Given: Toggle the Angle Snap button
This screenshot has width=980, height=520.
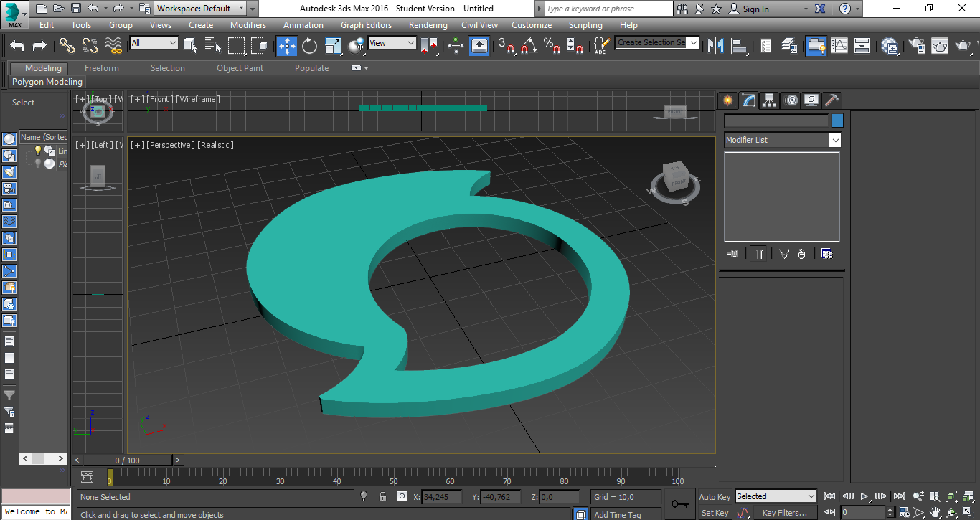Looking at the screenshot, I should [529, 46].
